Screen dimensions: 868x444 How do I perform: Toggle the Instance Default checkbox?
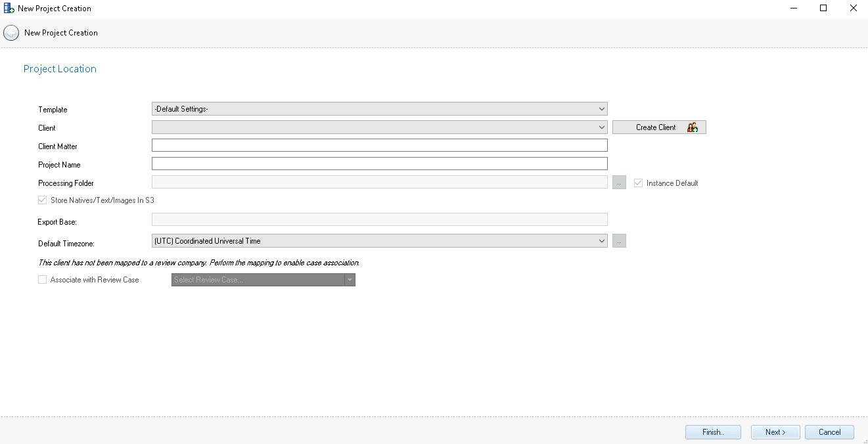click(x=638, y=183)
